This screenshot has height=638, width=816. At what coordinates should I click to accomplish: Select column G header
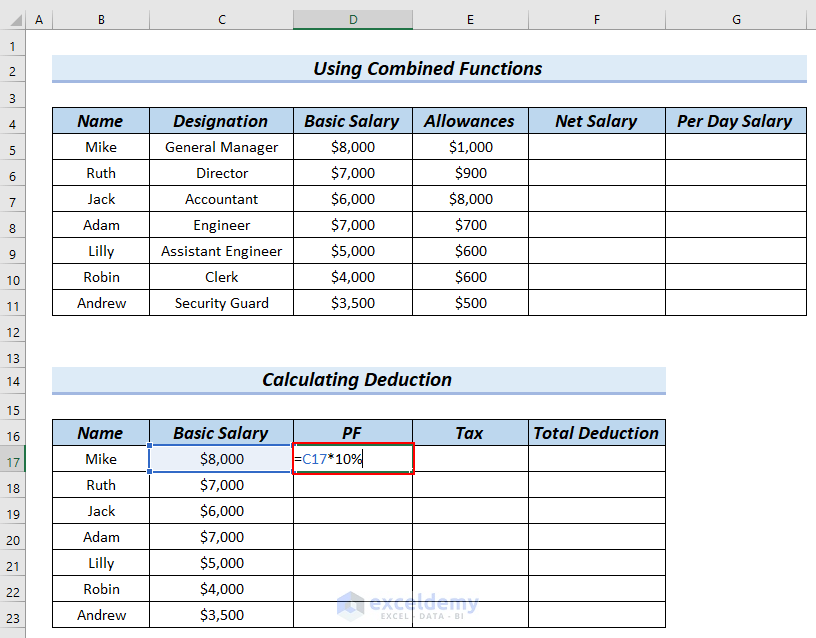point(736,20)
